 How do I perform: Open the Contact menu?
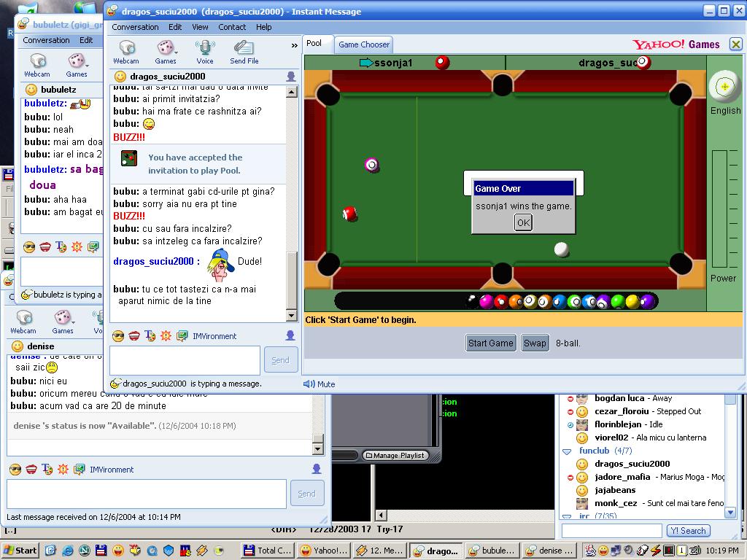tap(232, 27)
